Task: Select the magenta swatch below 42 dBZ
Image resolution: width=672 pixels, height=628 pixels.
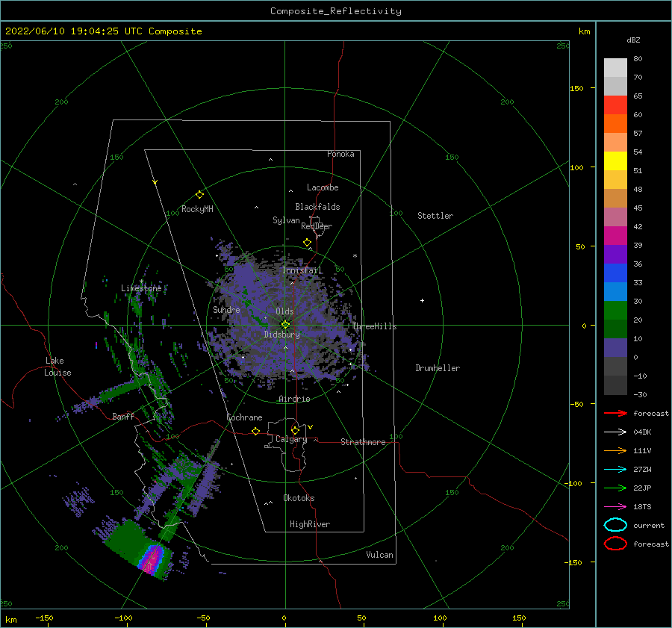Action: click(x=615, y=235)
